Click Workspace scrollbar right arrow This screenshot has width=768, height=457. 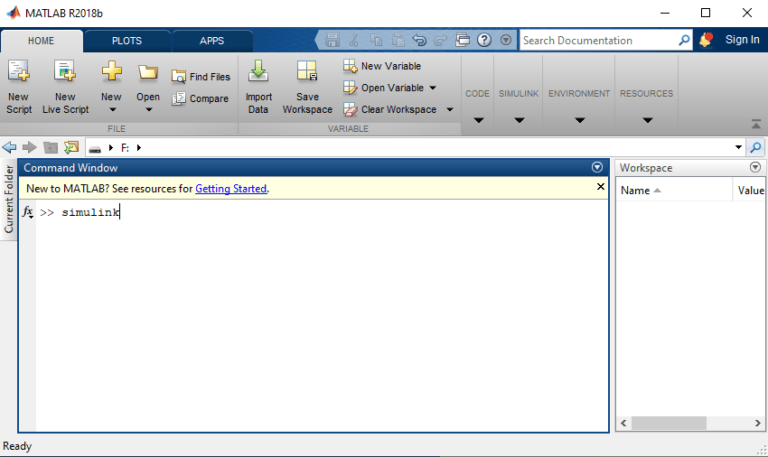coord(758,423)
